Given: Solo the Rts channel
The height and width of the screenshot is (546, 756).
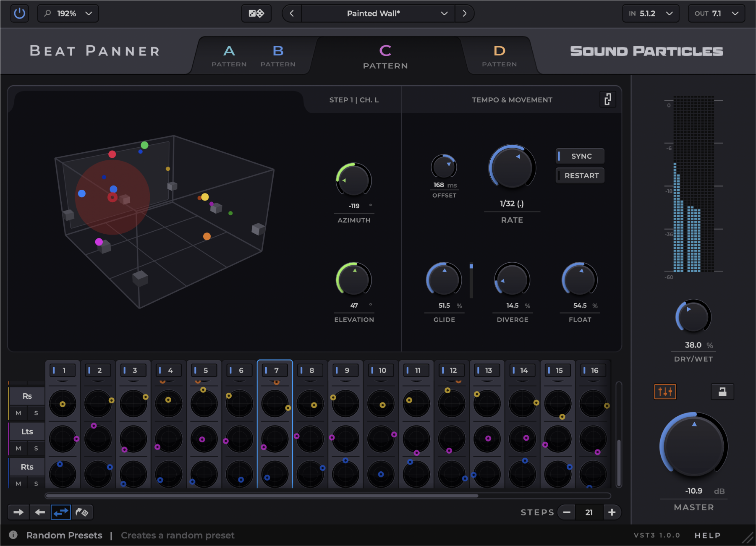Looking at the screenshot, I should [x=36, y=483].
